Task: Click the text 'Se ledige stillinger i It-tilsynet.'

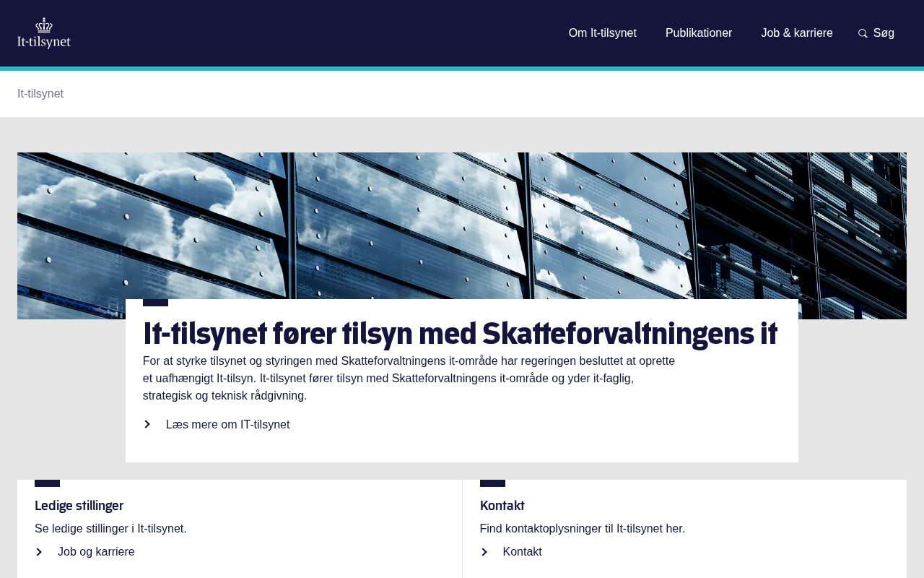Action: click(x=110, y=529)
